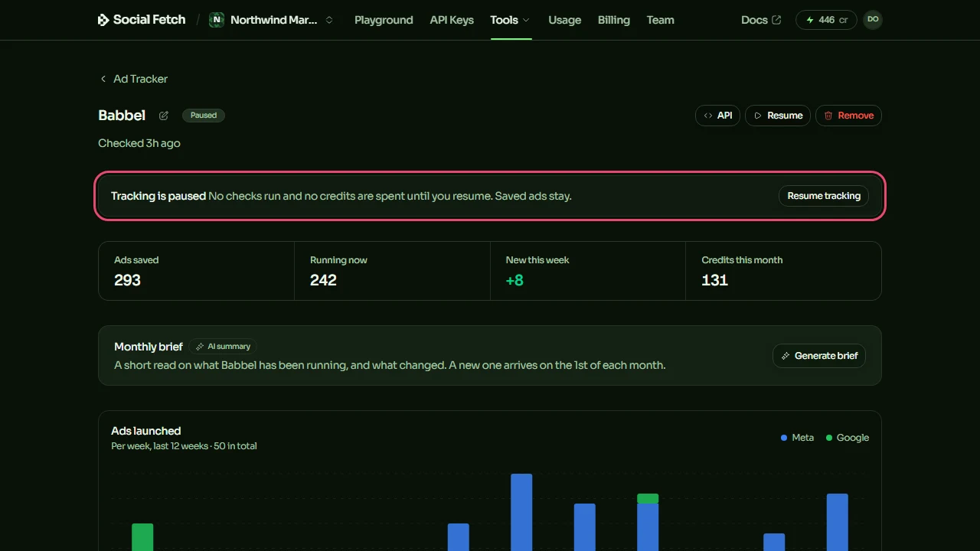Generate the monthly brief
Screen dimensions: 980x551
[x=819, y=356]
